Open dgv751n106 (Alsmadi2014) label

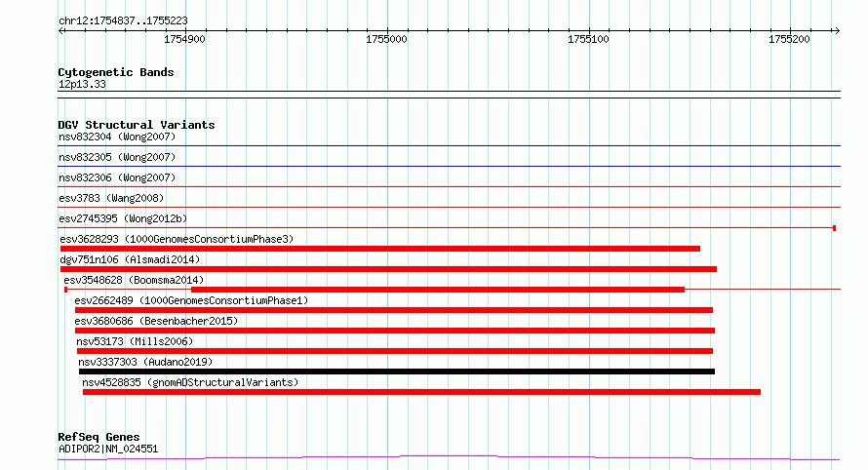click(130, 259)
